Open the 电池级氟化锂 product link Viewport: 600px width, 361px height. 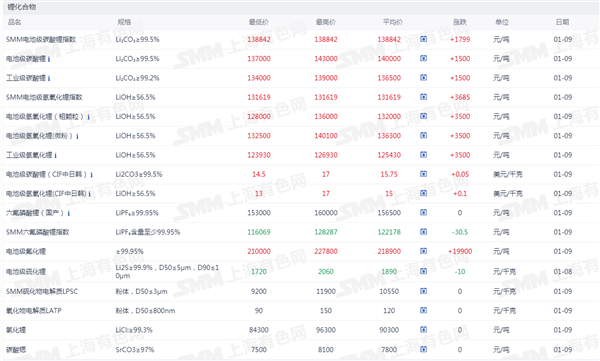(26, 252)
